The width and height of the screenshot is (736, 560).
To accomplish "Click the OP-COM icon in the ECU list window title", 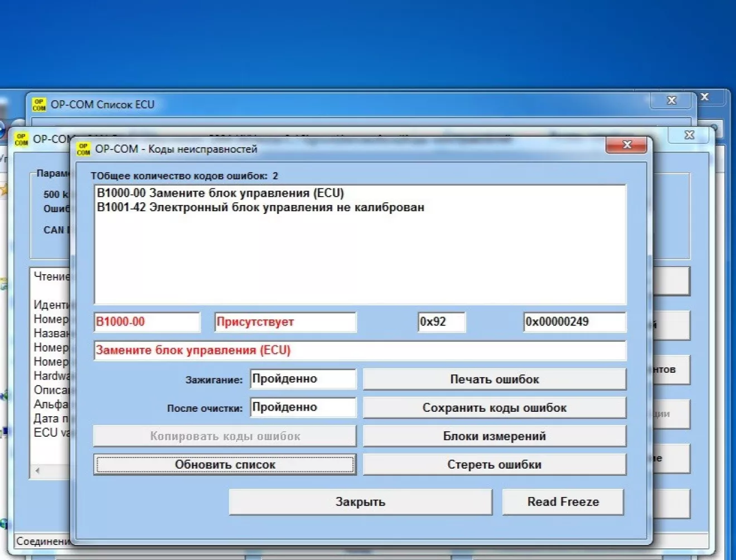I will coord(38,104).
